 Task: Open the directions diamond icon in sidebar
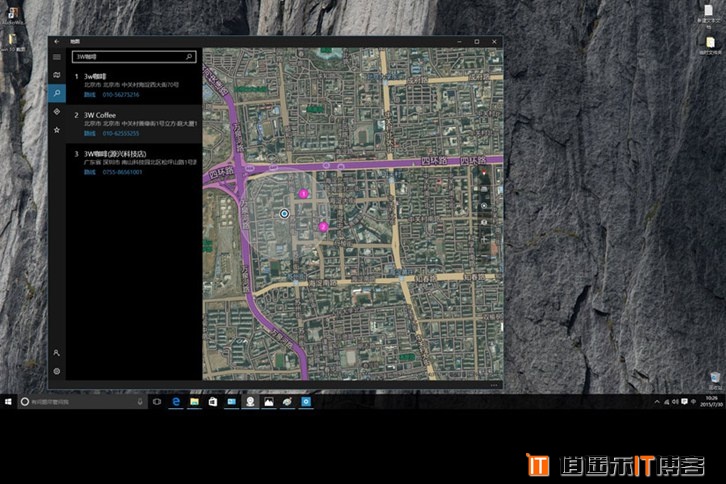(56, 112)
